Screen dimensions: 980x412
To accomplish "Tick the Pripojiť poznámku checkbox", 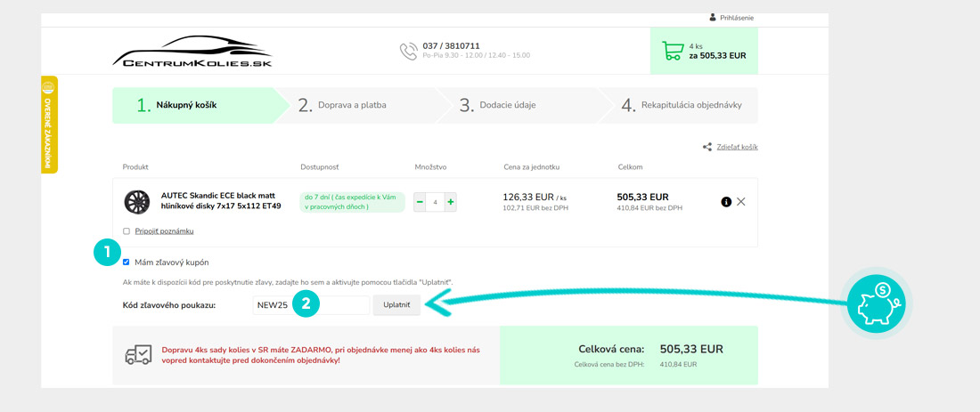I will [x=127, y=231].
